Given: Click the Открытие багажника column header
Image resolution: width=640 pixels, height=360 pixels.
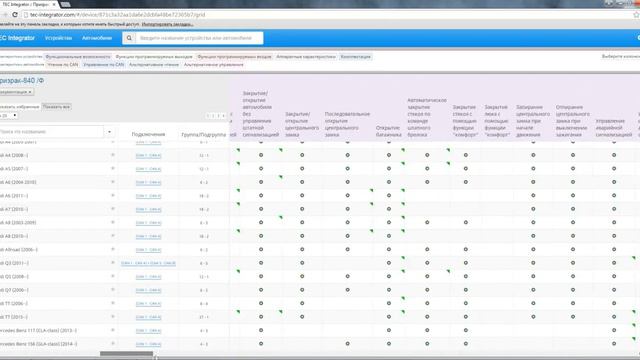Looking at the screenshot, I should [388, 131].
